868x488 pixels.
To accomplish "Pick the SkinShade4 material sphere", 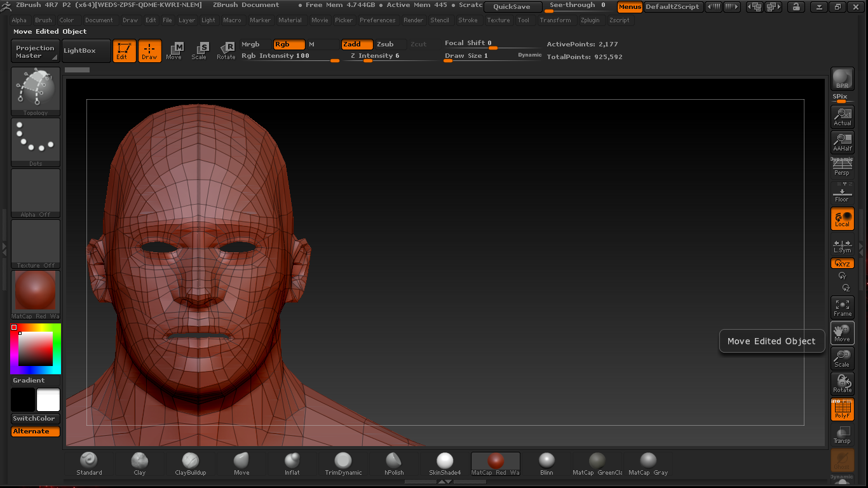I will [445, 464].
